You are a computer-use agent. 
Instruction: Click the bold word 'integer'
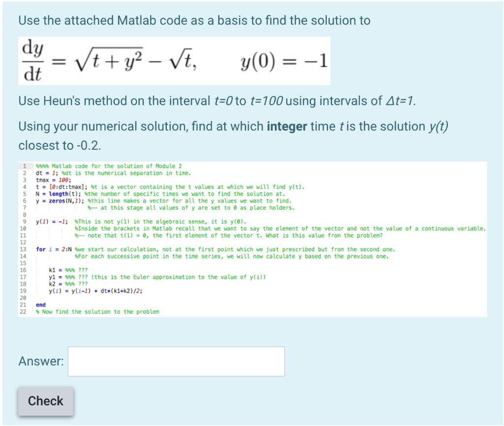[x=287, y=127]
